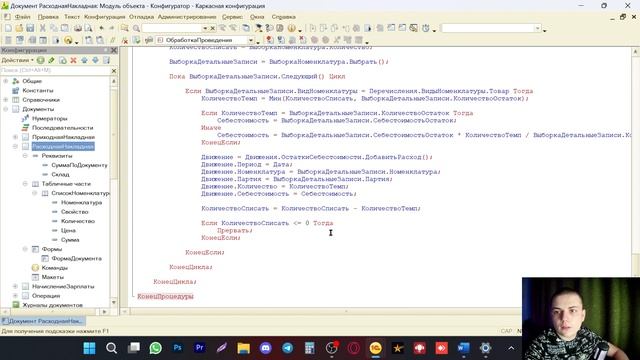
Task: Click the Paste toolbar icon
Action: 64,28
